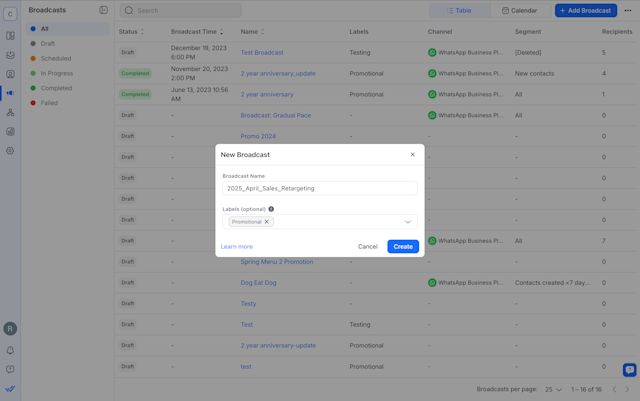Viewport: 640px width, 401px height.
Task: Expand the Labels dropdown arrow
Action: 407,222
